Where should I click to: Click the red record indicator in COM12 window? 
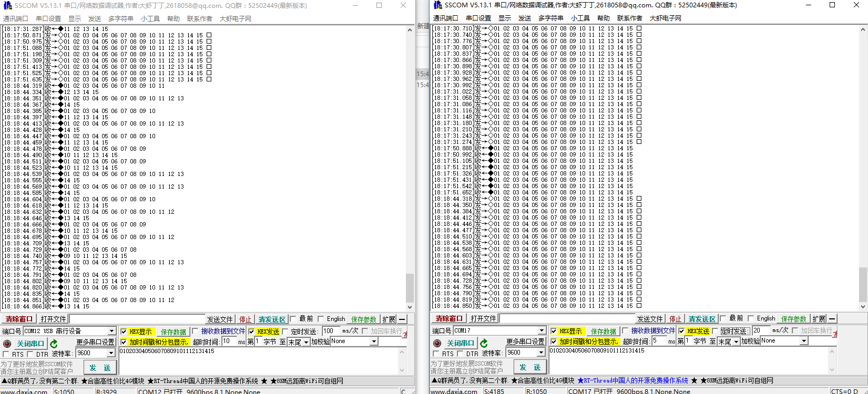pyautogui.click(x=7, y=344)
